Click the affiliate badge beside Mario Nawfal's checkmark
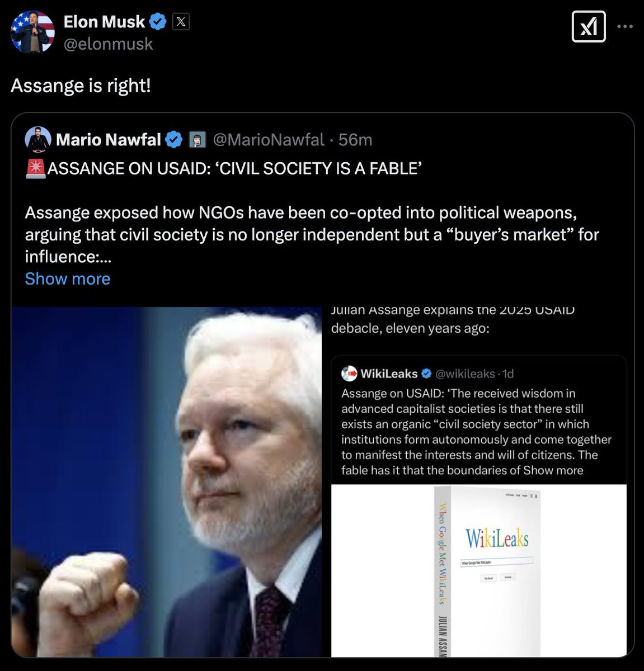The height and width of the screenshot is (671, 644). tap(196, 139)
